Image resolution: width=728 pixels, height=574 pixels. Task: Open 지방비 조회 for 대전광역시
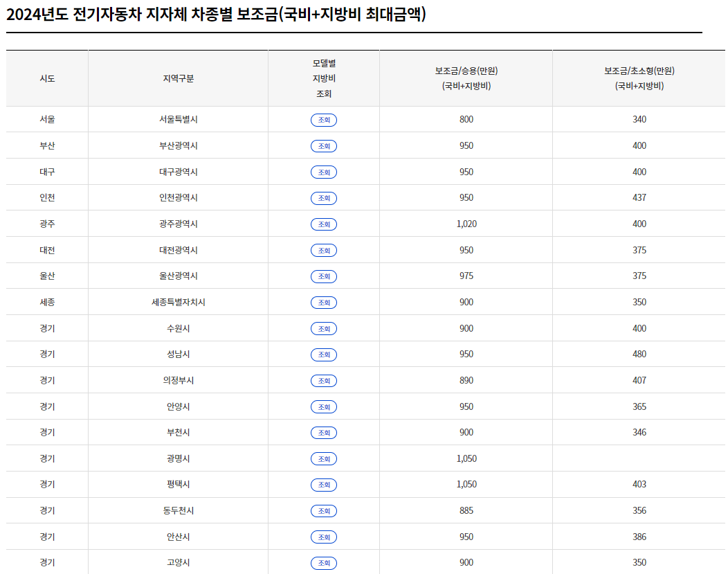(x=323, y=250)
